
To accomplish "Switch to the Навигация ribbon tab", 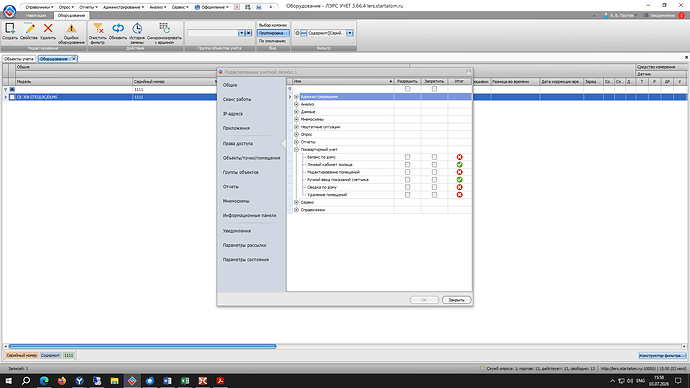I will click(x=36, y=15).
